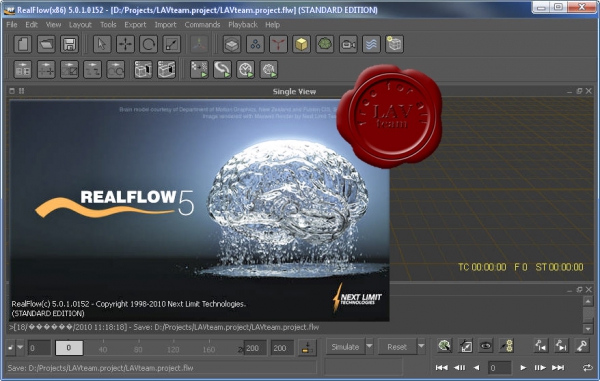
Task: Jump to next keyframe with key-arrow-right icon
Action: pos(561,346)
